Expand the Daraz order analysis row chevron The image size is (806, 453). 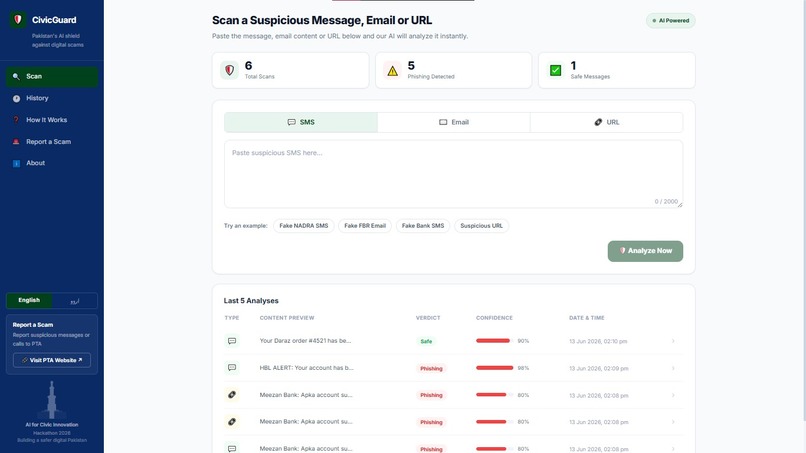(x=673, y=341)
